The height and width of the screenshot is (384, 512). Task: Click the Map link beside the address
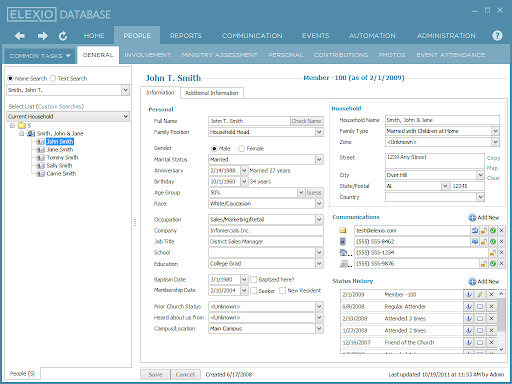492,168
